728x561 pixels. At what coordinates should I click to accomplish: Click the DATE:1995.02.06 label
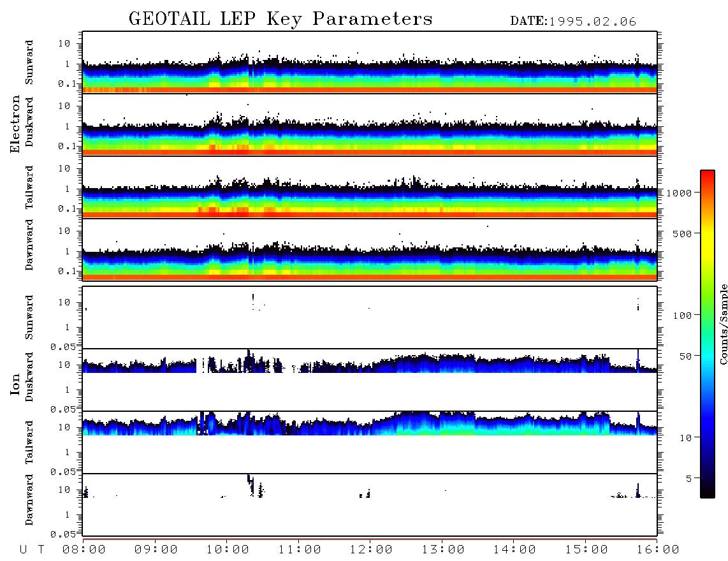pyautogui.click(x=573, y=22)
